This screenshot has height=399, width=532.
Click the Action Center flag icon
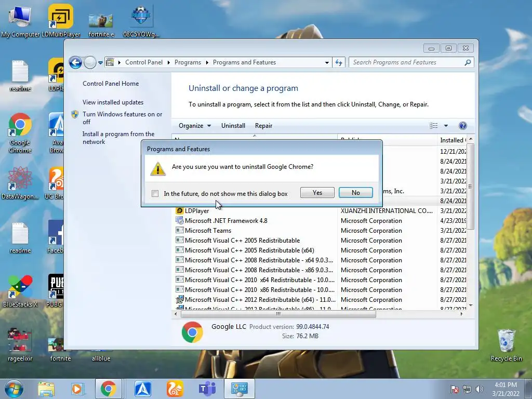pyautogui.click(x=454, y=389)
